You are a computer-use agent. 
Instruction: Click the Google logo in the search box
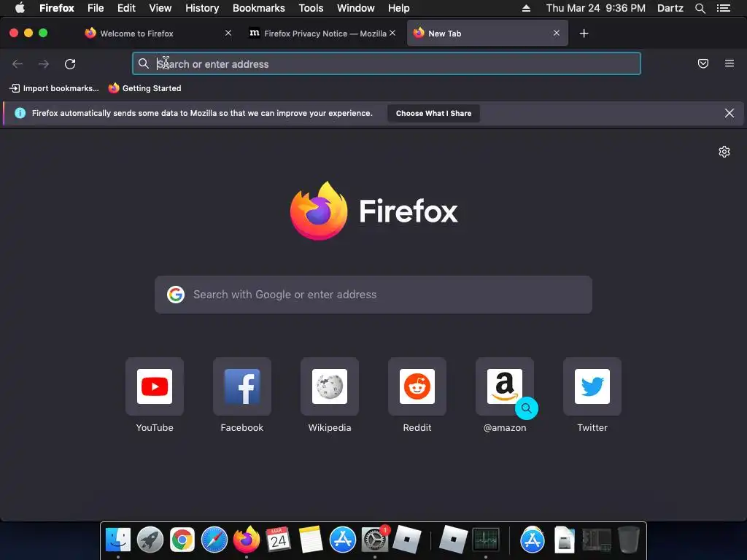176,295
